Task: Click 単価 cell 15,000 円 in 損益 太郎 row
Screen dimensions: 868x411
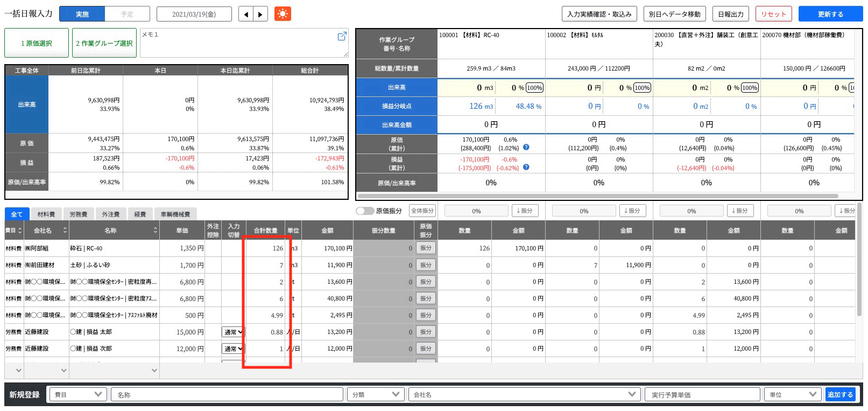Action: click(x=183, y=332)
